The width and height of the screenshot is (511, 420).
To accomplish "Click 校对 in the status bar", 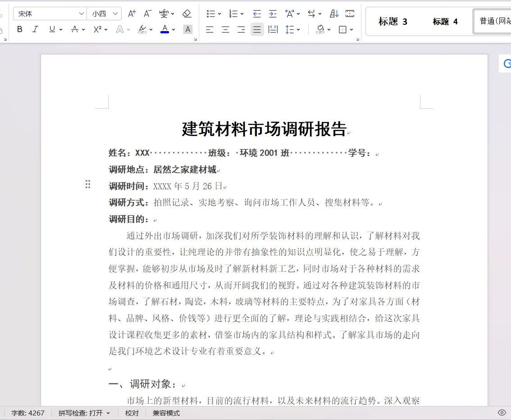I will [x=132, y=413].
